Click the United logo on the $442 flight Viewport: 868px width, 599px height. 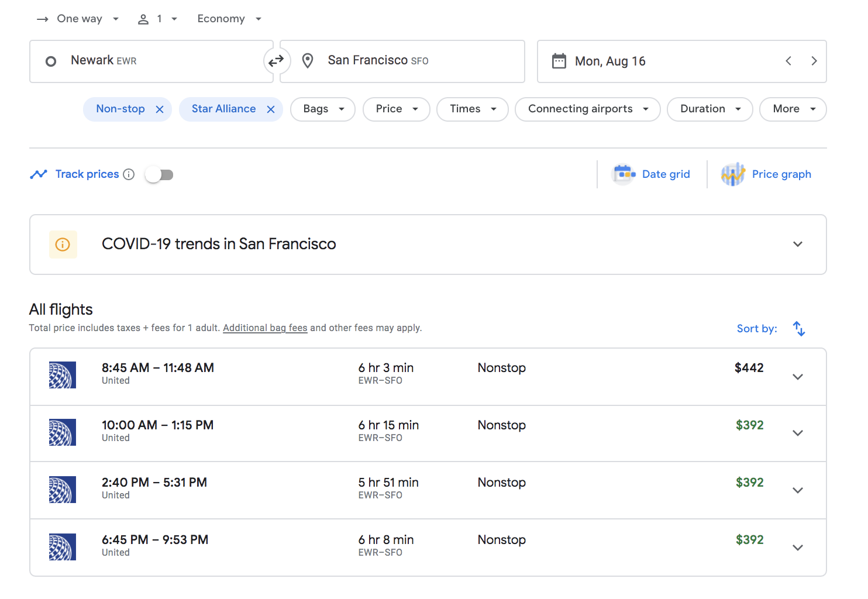(63, 375)
